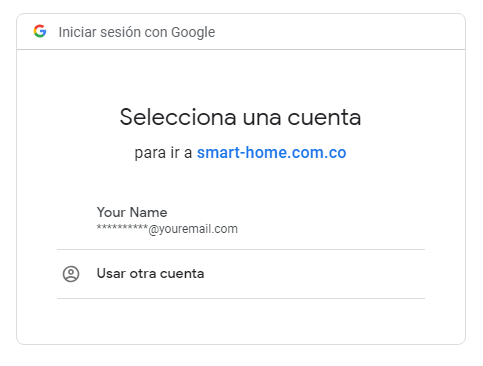
Task: Click the word Selecciona in the heading
Action: click(x=178, y=117)
